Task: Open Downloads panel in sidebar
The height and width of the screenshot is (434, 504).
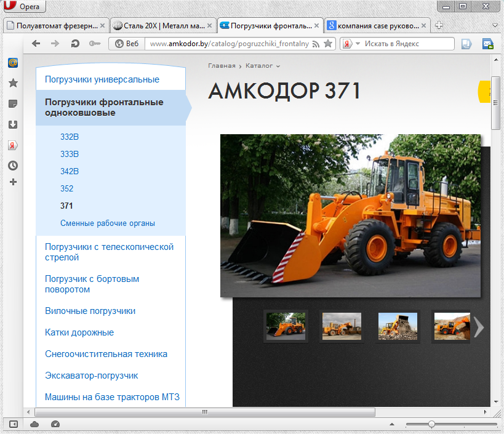Action: (13, 124)
